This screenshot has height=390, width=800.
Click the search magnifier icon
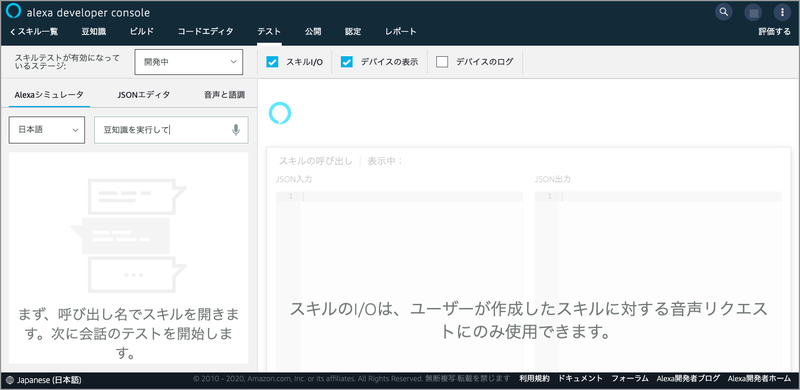(x=723, y=12)
